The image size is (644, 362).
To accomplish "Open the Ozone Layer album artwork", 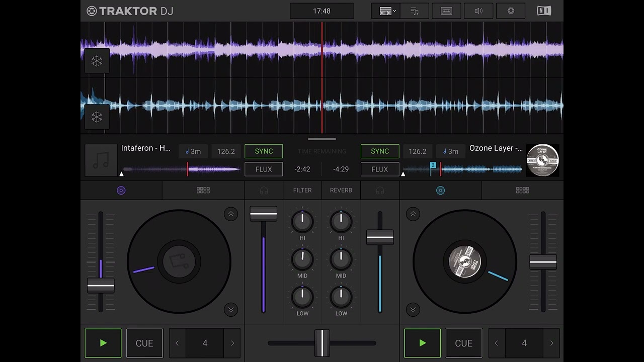I will click(x=542, y=160).
